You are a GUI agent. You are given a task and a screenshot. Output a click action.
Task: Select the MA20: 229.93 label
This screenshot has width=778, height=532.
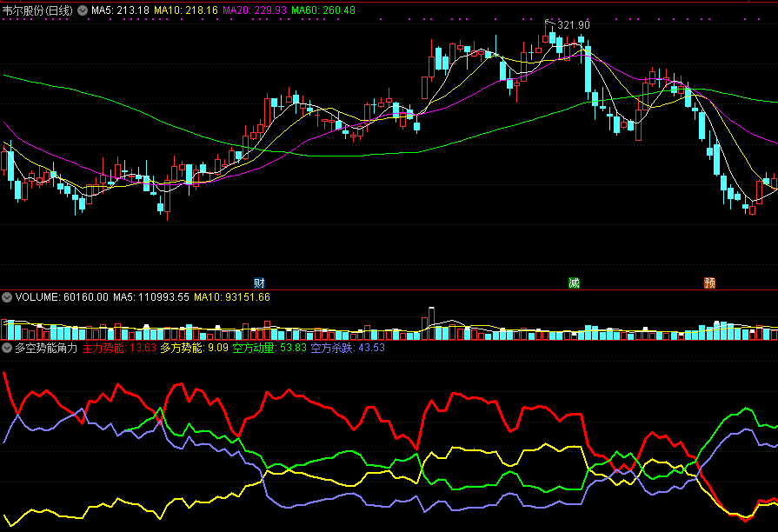click(254, 10)
